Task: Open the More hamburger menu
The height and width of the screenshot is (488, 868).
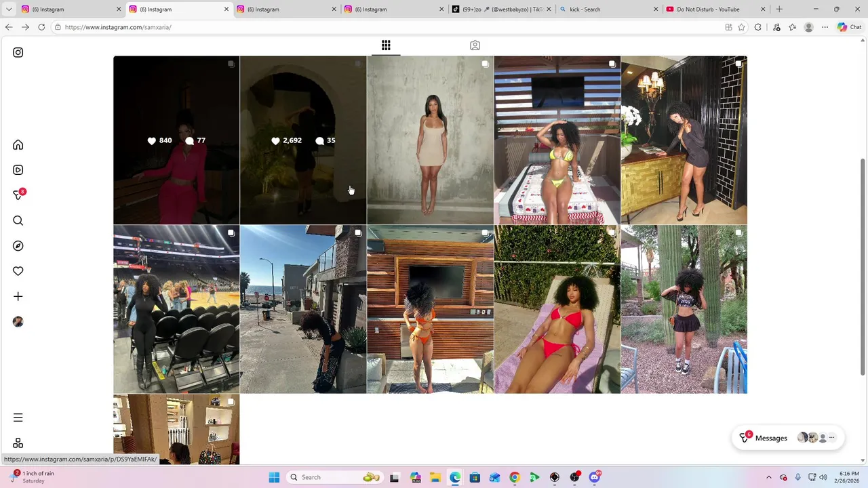Action: tap(18, 418)
